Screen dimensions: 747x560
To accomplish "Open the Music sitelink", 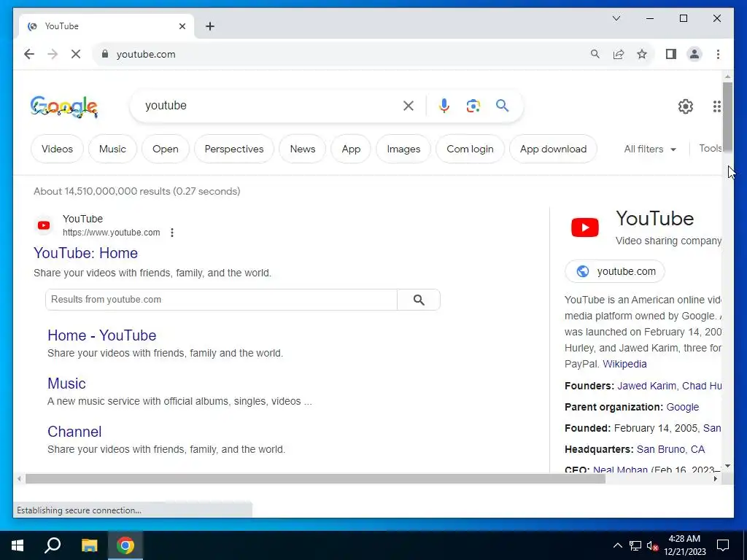I will [66, 384].
